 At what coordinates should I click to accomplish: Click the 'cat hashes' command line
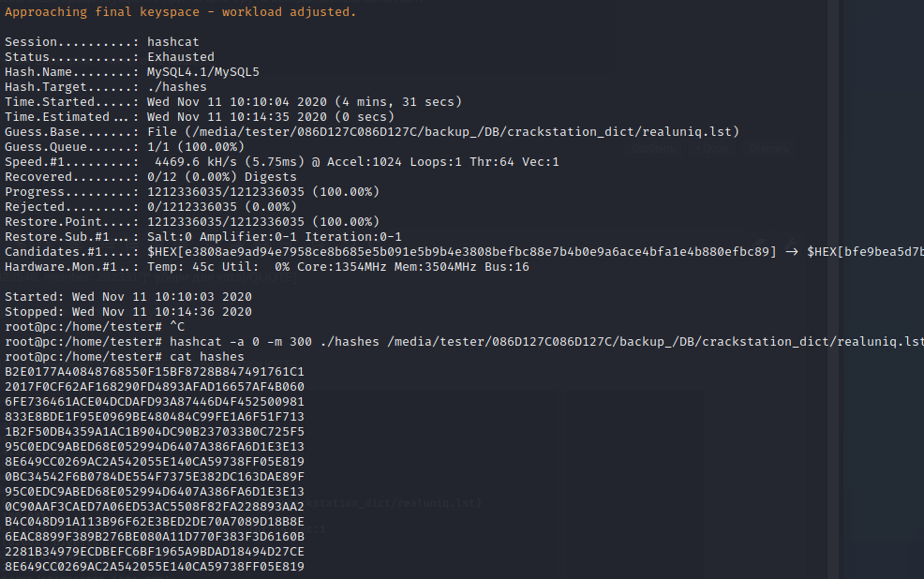point(206,357)
